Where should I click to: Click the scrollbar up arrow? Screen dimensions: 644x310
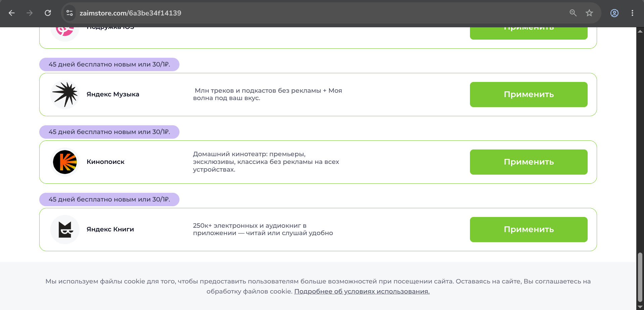click(x=640, y=31)
